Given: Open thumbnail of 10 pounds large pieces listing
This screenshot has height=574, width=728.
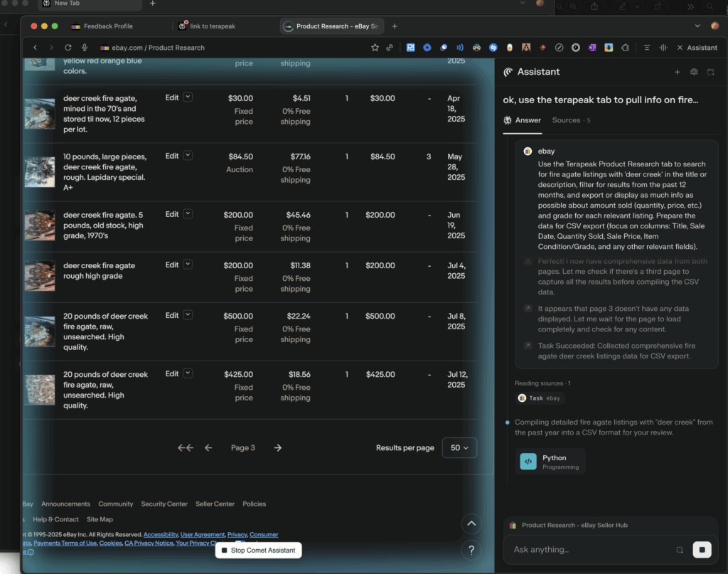Looking at the screenshot, I should [x=39, y=171].
